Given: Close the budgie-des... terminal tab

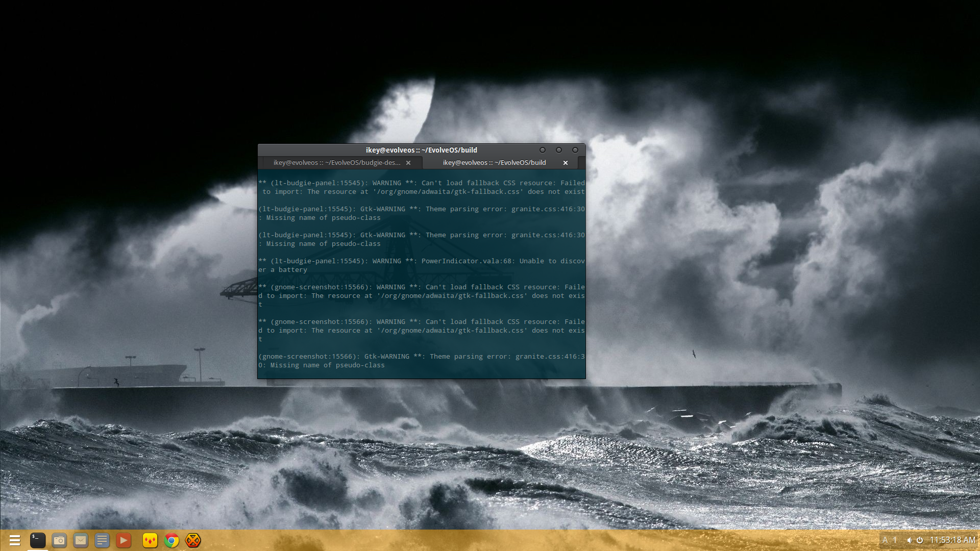Looking at the screenshot, I should point(408,163).
